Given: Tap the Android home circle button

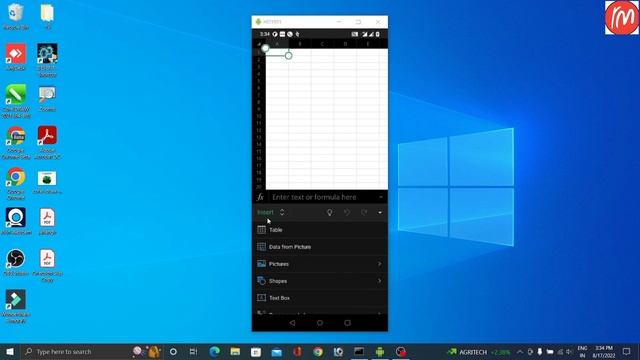Looking at the screenshot, I should point(320,323).
